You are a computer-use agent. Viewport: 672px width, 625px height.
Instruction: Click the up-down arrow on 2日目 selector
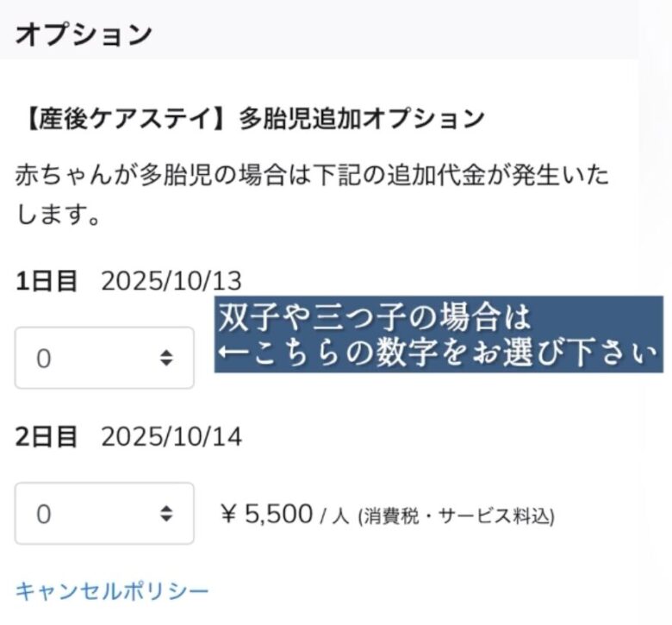click(x=166, y=514)
